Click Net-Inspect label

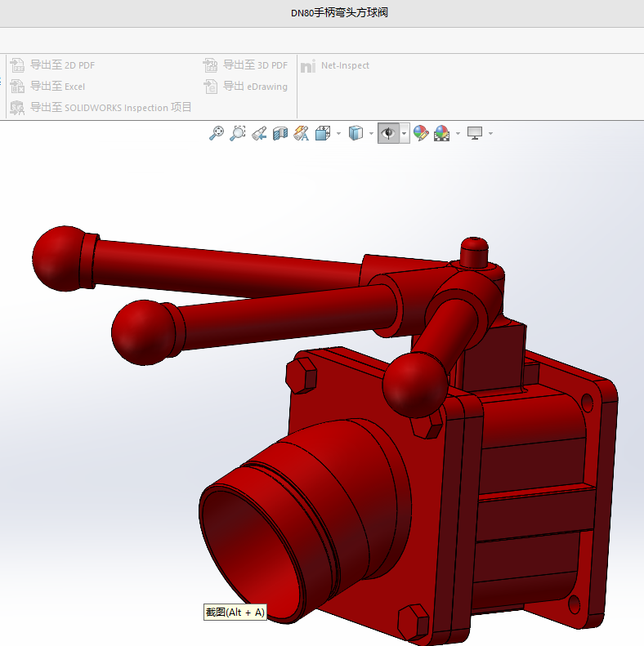(x=345, y=65)
